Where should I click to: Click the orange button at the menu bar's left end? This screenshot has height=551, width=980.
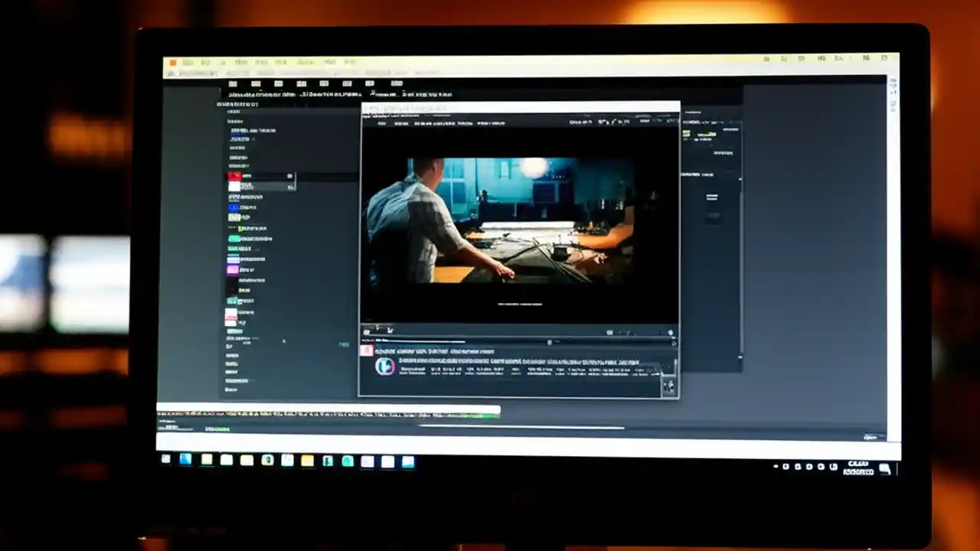point(172,62)
